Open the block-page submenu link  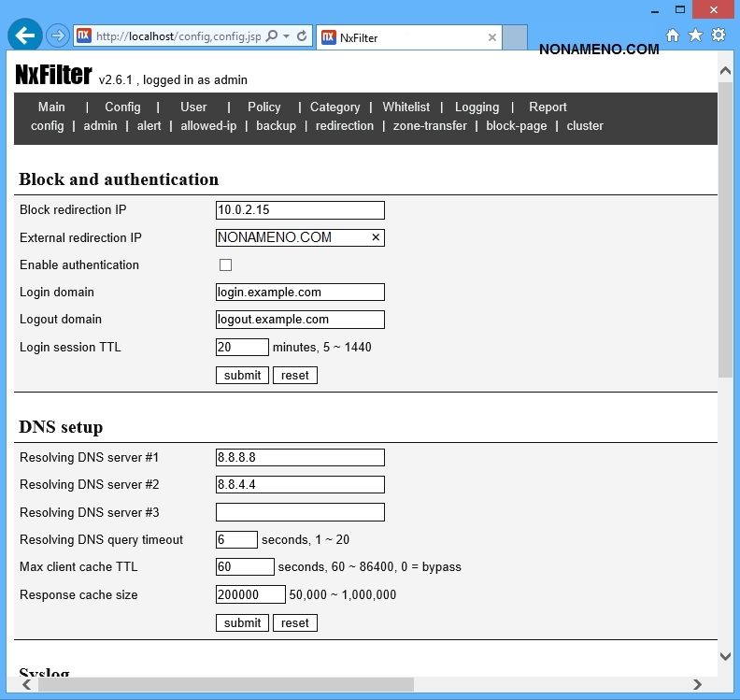tap(517, 126)
